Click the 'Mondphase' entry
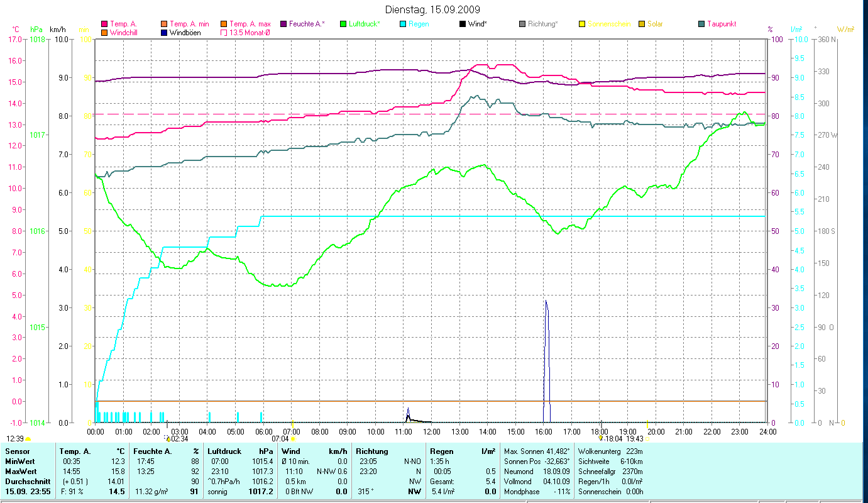 (537, 492)
